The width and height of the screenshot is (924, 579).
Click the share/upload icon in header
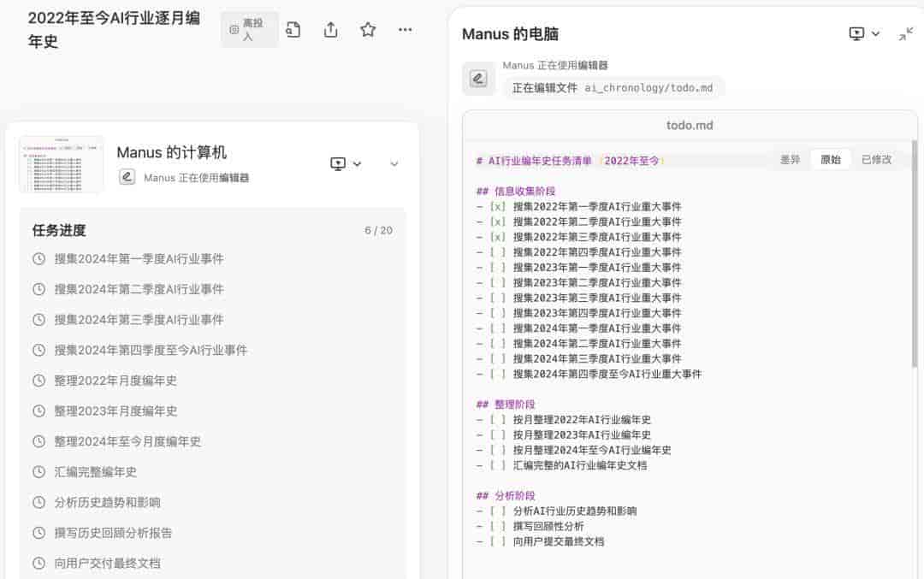[330, 29]
